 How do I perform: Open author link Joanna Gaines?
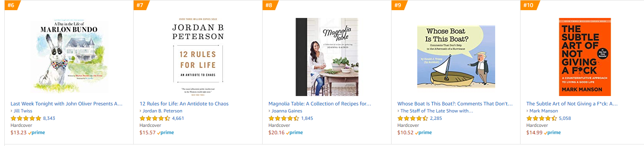tap(287, 111)
